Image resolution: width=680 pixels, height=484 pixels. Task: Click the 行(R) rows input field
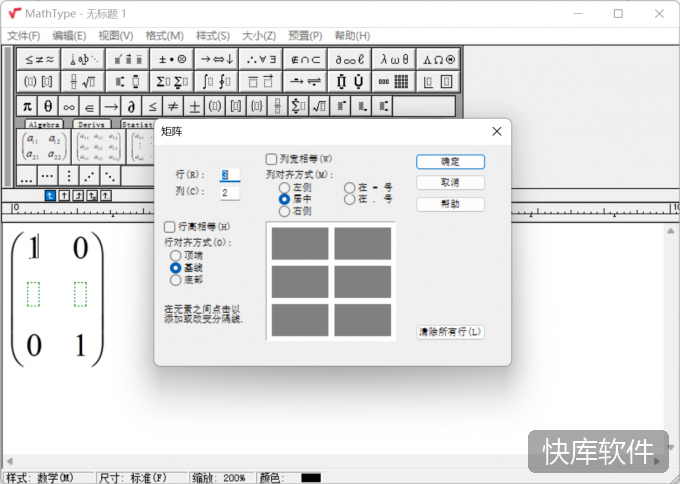[229, 175]
